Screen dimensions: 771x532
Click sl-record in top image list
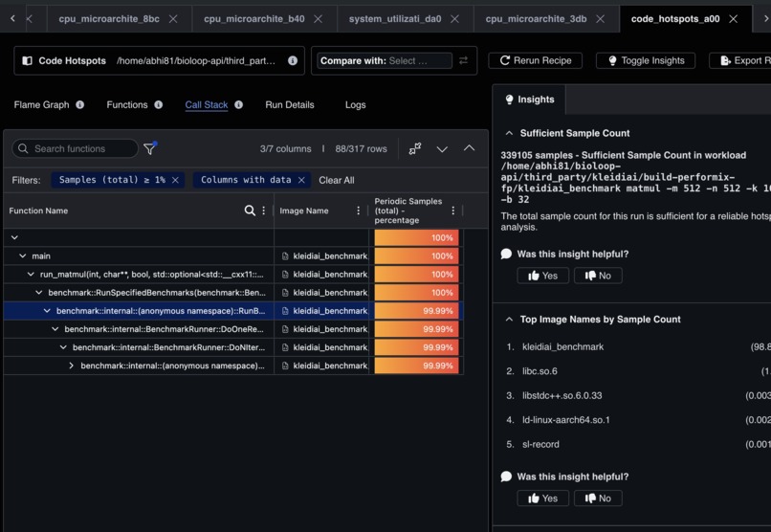540,444
